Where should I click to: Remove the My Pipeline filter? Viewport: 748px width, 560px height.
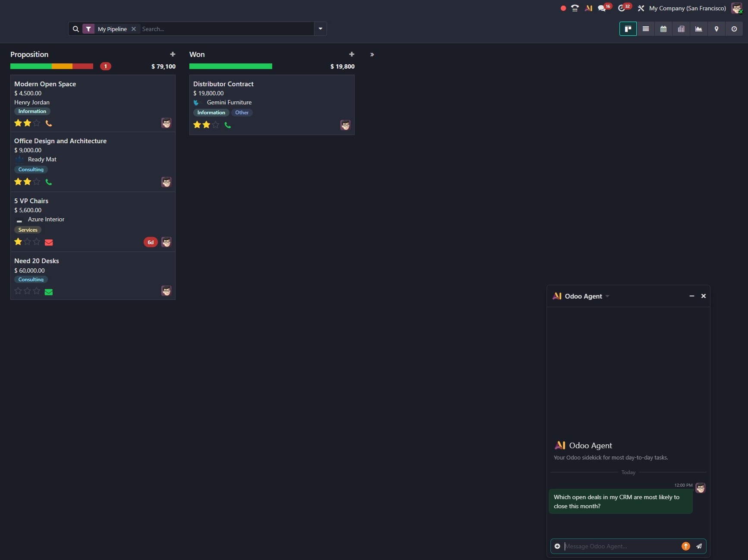134,29
